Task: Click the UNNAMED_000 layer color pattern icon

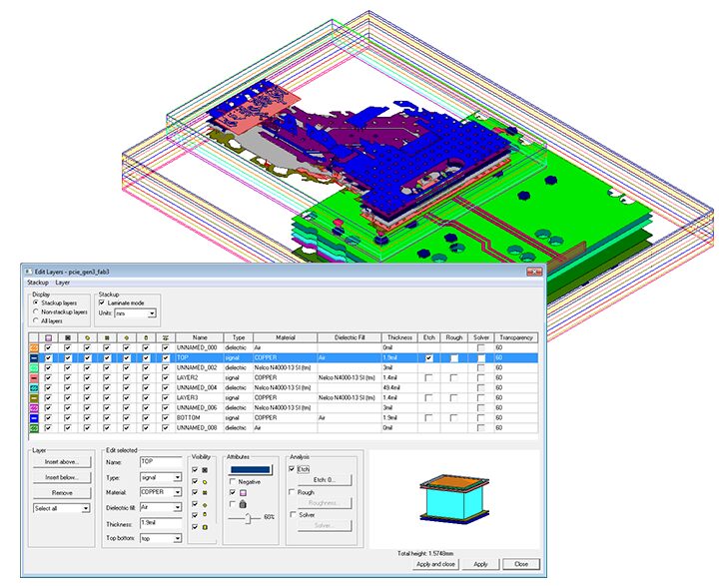Action: (x=34, y=347)
